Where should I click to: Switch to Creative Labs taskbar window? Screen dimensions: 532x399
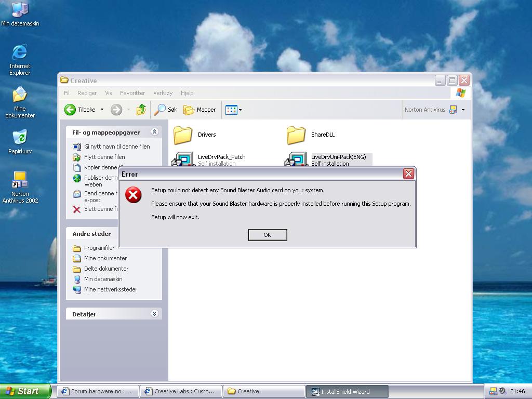tap(181, 391)
